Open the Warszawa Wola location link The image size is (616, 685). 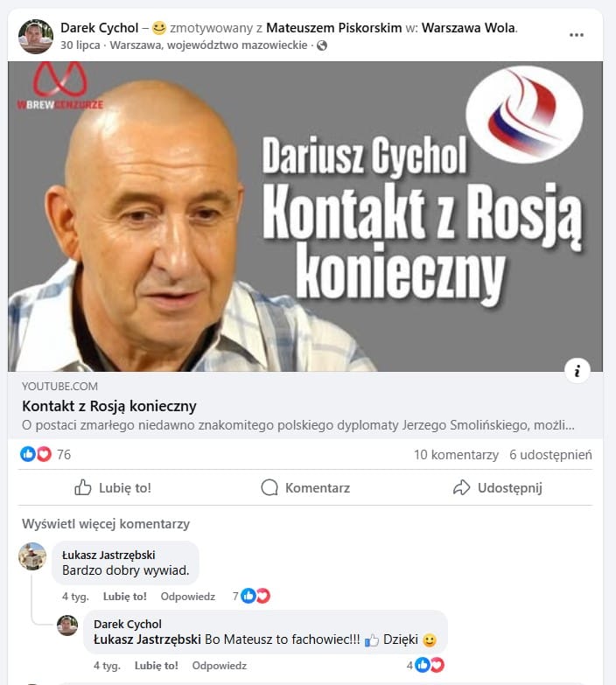pos(468,28)
